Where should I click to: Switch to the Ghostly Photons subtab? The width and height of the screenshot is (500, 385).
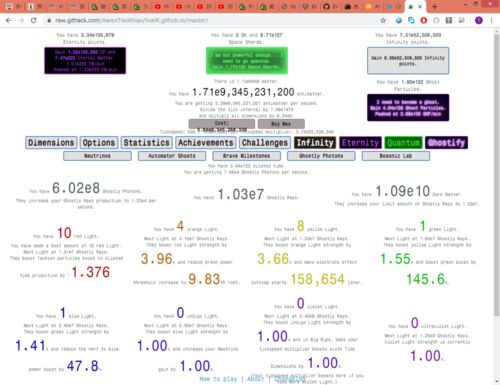click(321, 156)
